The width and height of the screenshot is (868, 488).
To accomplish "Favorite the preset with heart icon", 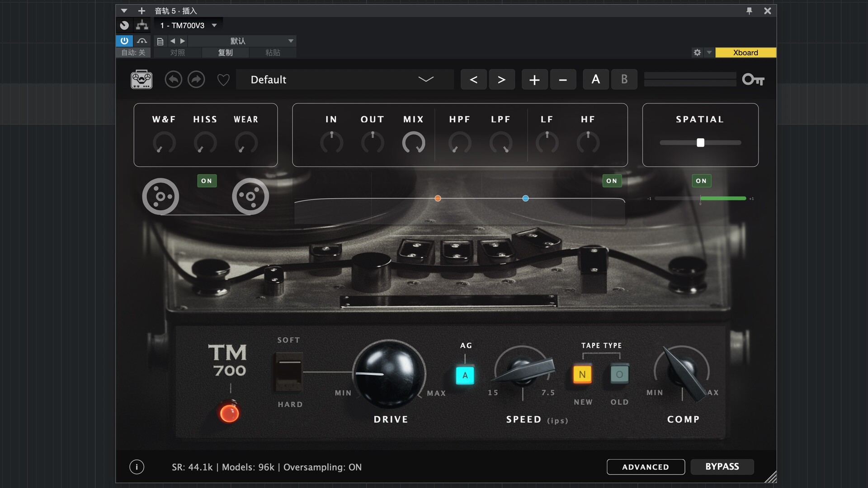I will click(x=223, y=80).
